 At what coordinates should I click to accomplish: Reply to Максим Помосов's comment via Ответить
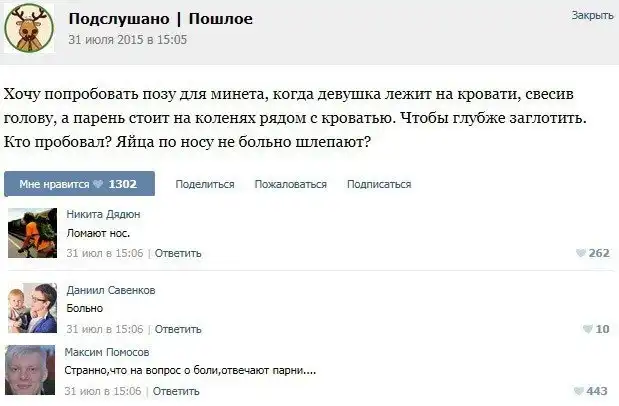(178, 391)
